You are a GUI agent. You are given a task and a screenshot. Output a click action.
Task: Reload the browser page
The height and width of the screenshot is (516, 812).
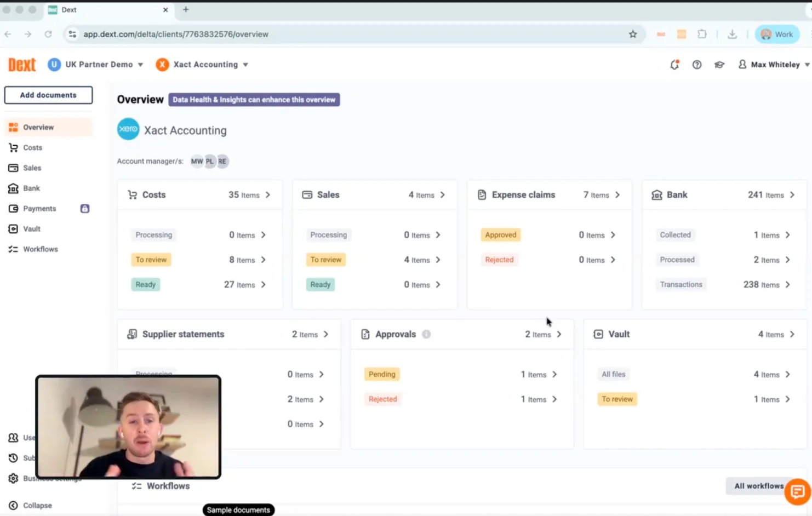coord(48,34)
